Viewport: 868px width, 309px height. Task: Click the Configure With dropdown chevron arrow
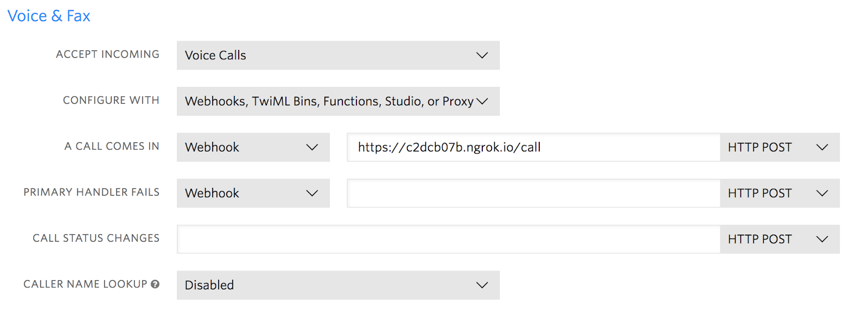[x=482, y=102]
